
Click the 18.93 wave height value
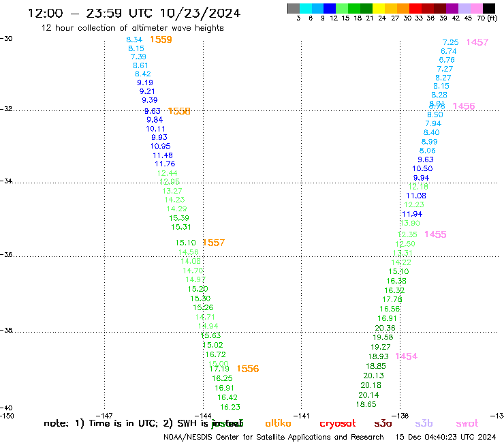(x=378, y=356)
